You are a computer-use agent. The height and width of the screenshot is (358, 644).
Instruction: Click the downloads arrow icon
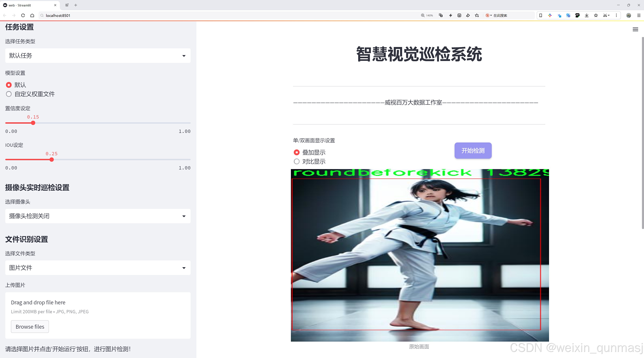pos(587,16)
